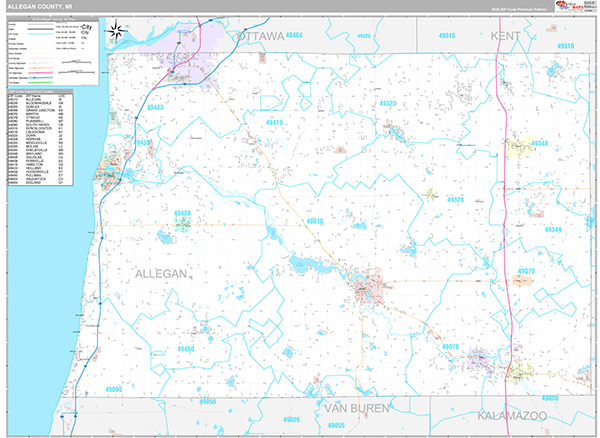Select the CALEDONIA row in ZIP index
Screen dimensions: 600x438
point(36,132)
